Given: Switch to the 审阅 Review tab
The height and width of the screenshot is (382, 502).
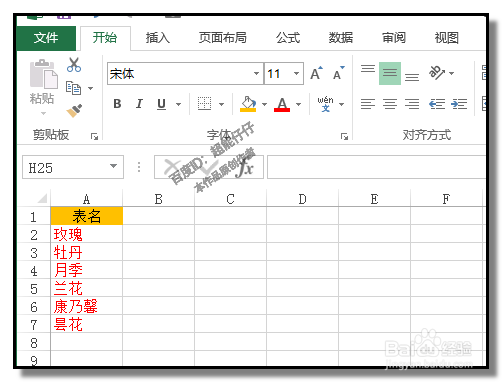Looking at the screenshot, I should 394,38.
